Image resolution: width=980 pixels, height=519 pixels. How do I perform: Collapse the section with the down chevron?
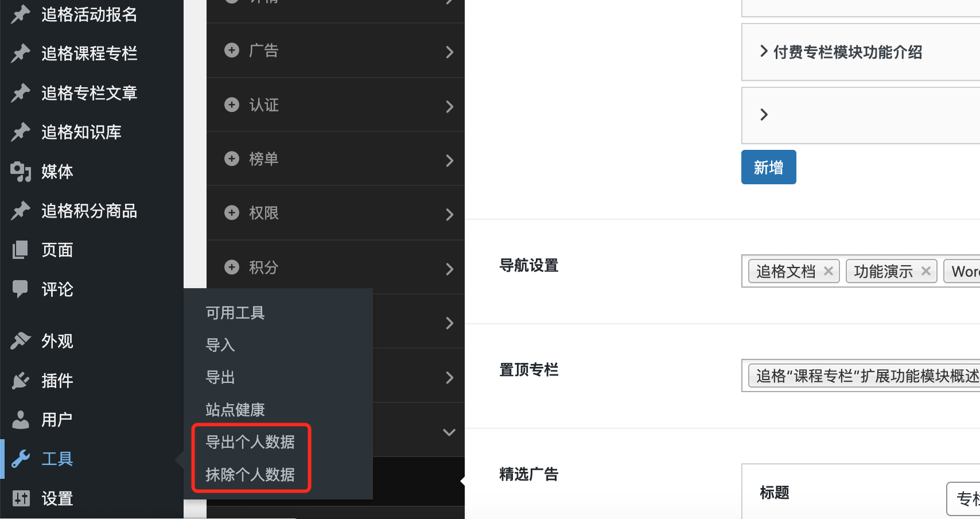(449, 432)
